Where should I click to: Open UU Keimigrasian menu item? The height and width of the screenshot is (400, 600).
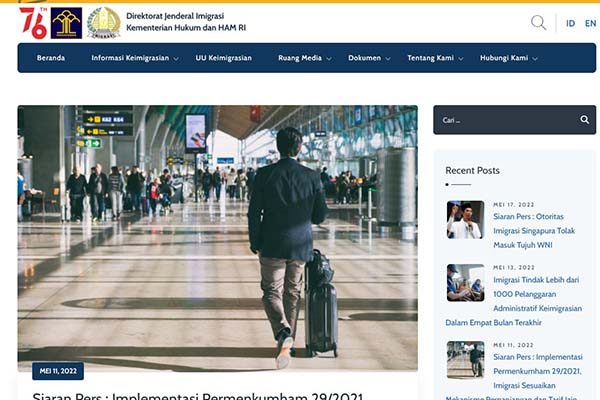pos(223,58)
